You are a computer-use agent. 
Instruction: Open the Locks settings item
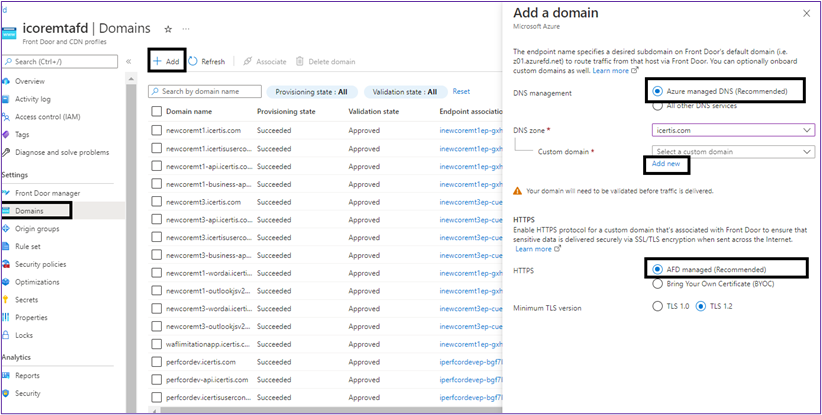[24, 336]
